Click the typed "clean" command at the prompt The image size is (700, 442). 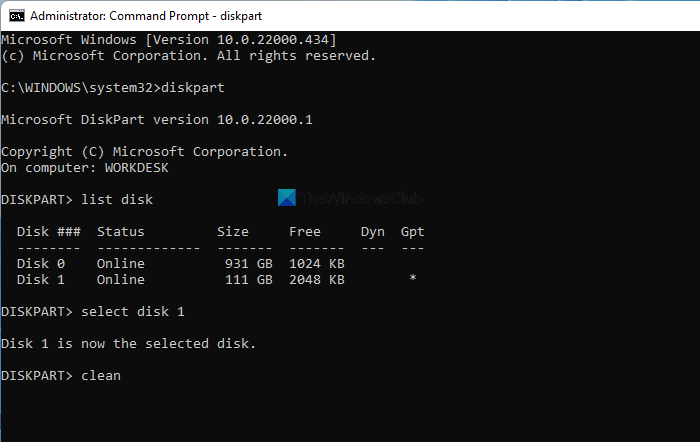[x=101, y=376]
